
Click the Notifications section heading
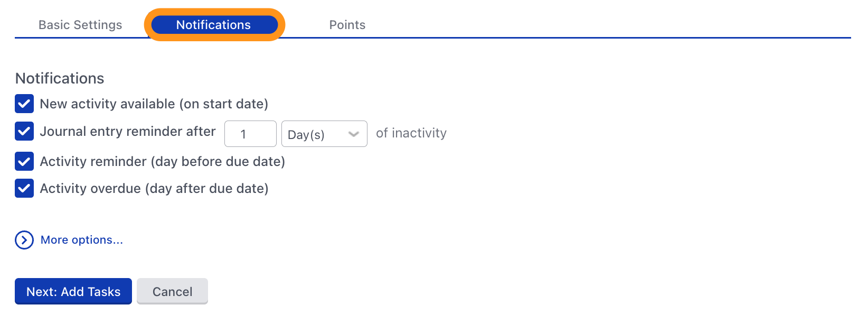(60, 78)
